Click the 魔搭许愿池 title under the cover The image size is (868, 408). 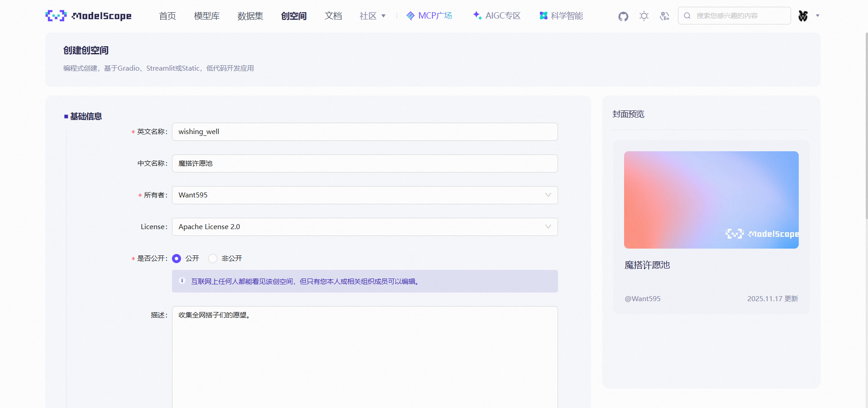[x=647, y=265]
